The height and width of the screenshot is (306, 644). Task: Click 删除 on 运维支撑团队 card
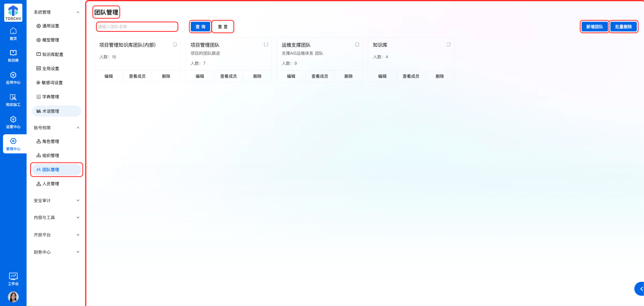349,76
